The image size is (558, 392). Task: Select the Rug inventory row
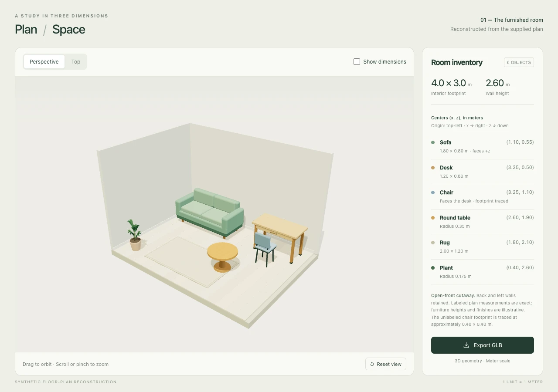483,247
